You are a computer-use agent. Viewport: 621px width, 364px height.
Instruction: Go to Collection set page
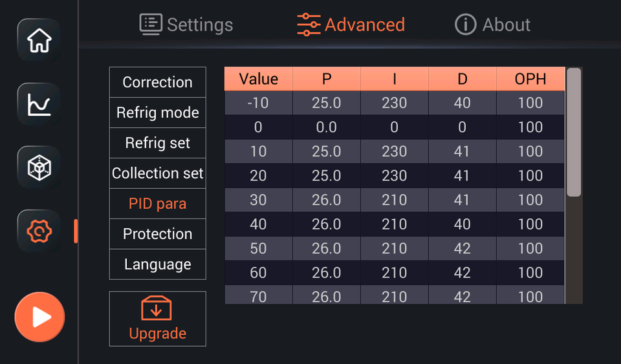[x=157, y=173]
